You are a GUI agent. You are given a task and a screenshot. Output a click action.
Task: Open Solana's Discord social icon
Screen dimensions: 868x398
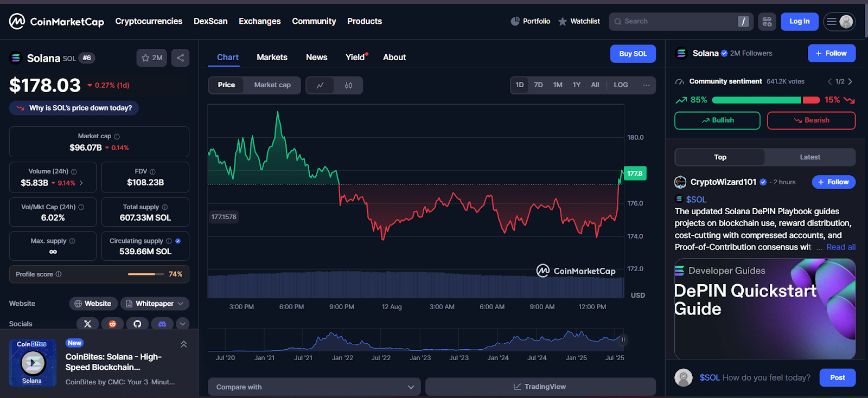click(162, 324)
